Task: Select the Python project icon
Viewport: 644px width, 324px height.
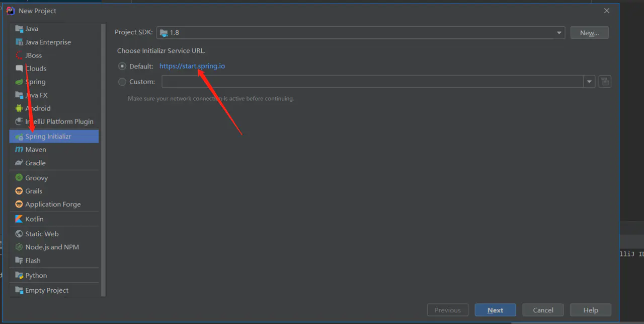Action: (19, 276)
